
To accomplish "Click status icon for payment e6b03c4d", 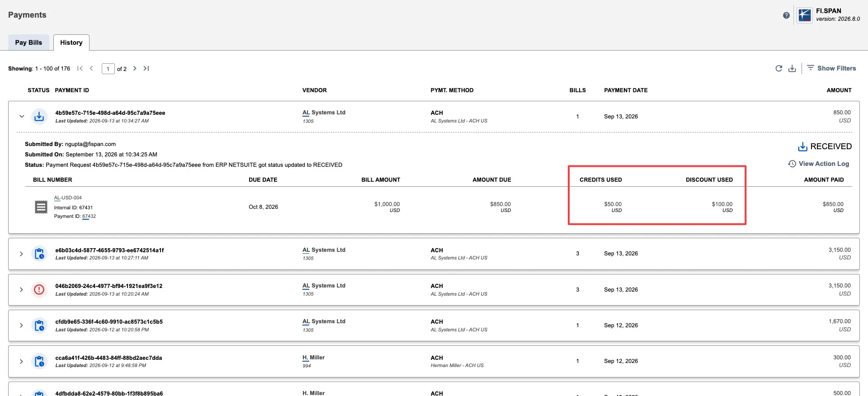I will click(39, 254).
